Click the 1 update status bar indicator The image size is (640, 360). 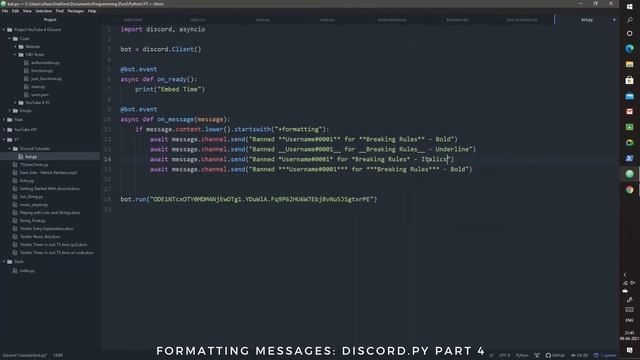coord(605,356)
